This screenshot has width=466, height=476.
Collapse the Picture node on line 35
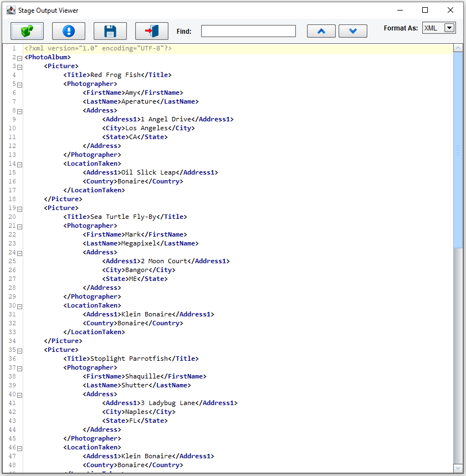tap(20, 351)
